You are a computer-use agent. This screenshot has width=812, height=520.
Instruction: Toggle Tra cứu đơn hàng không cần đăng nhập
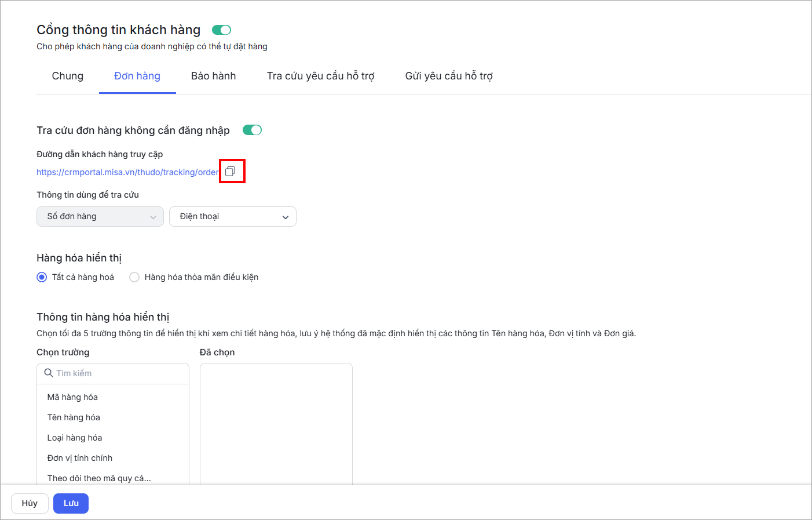(x=253, y=130)
